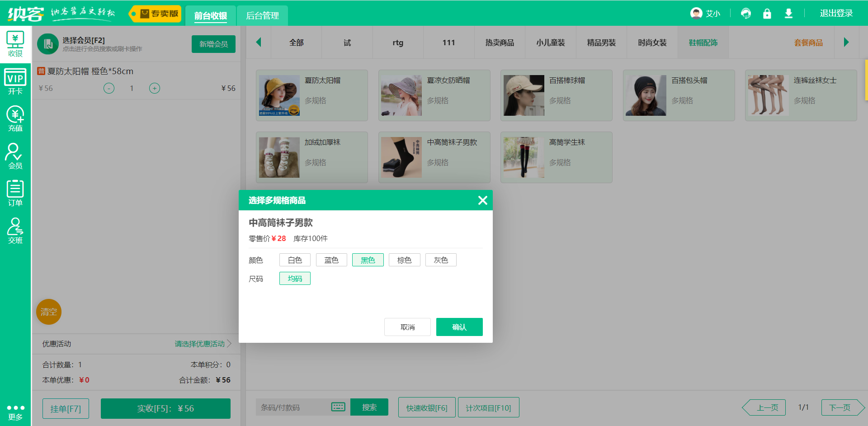This screenshot has height=426, width=868.
Task: Click right arrow to see more categories
Action: coord(847,42)
